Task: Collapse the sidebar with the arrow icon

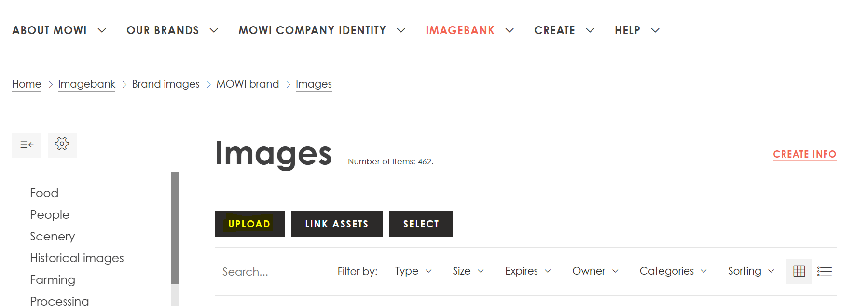Action: pos(27,145)
